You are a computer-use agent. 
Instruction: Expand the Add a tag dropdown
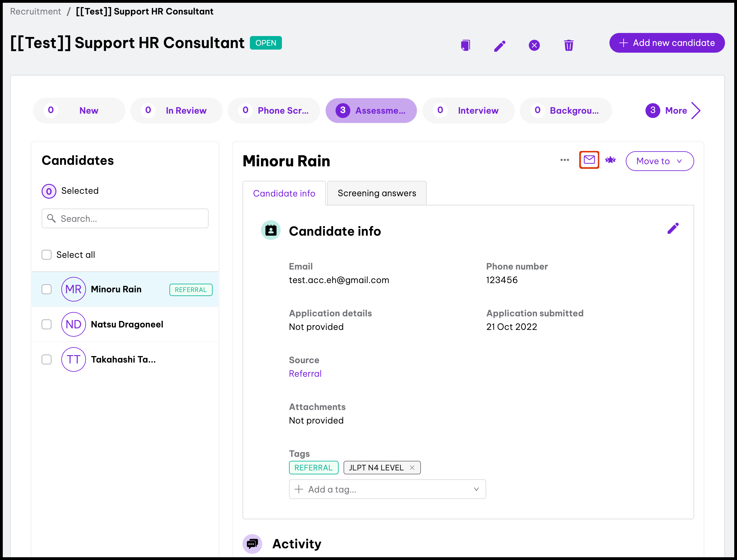pyautogui.click(x=476, y=489)
